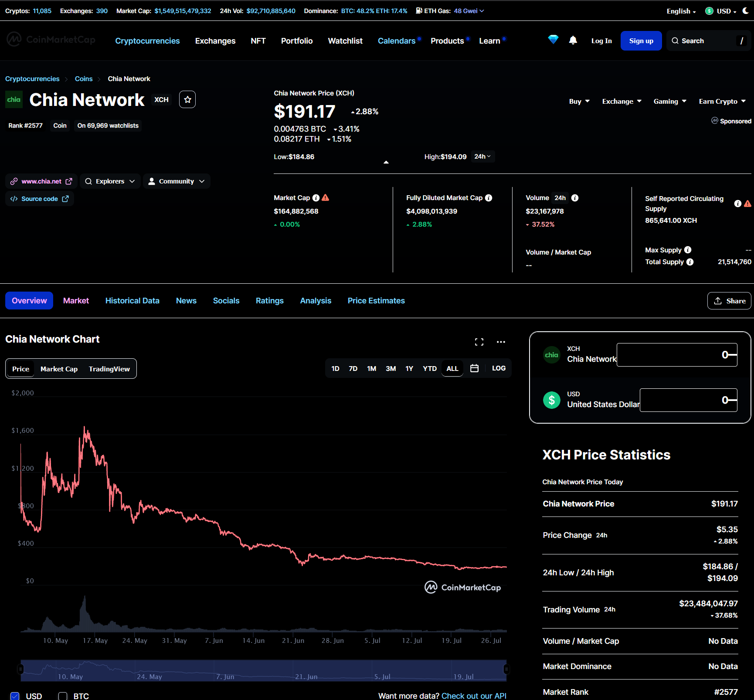Expand chart to fullscreen
Image resolution: width=754 pixels, height=700 pixels.
(x=479, y=342)
